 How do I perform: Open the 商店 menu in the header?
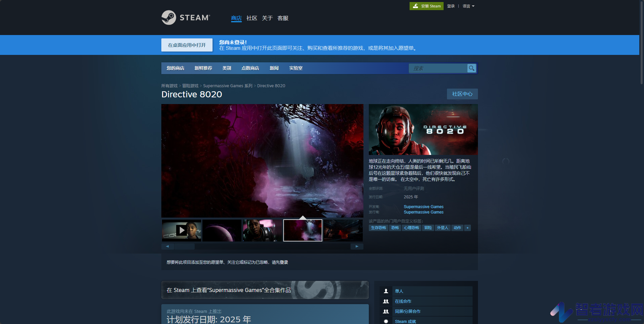click(x=236, y=18)
